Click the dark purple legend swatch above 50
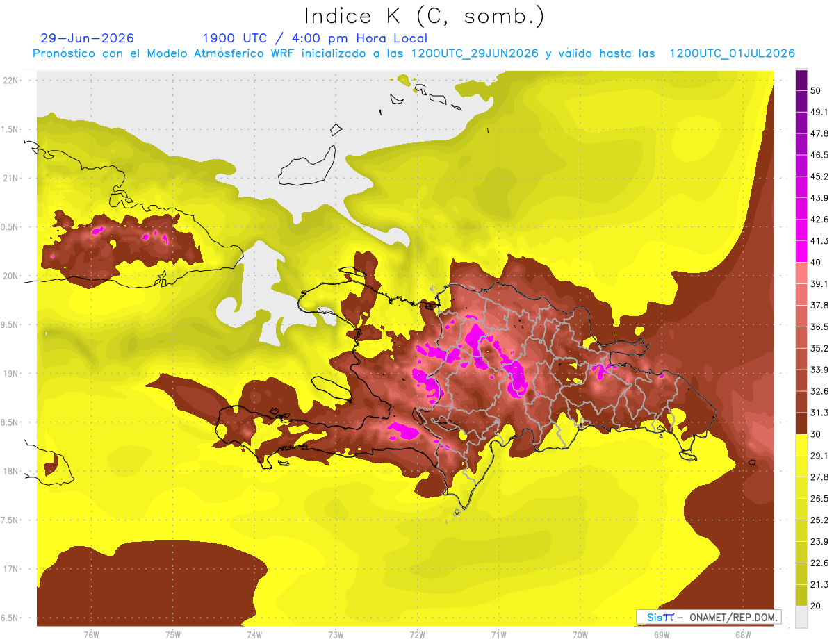Image resolution: width=834 pixels, height=644 pixels. click(801, 81)
